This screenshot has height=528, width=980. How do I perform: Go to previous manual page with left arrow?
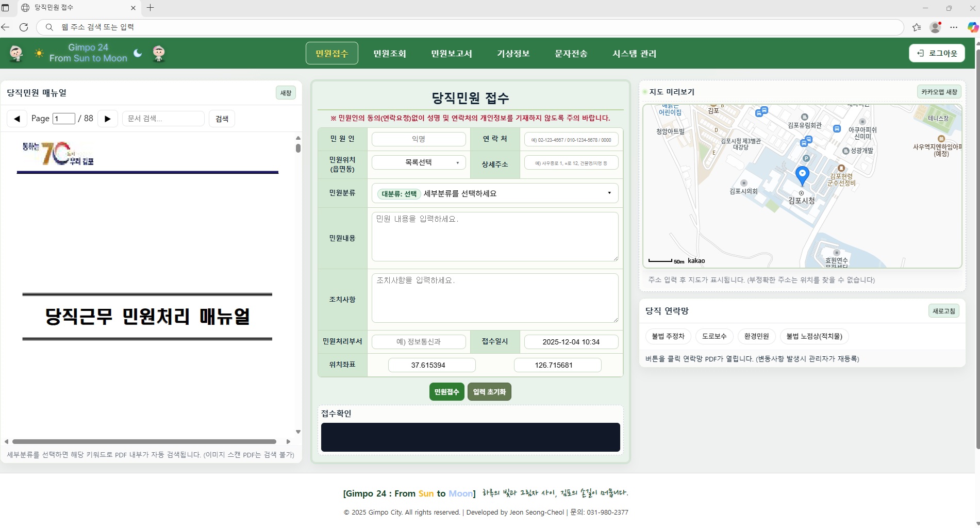[x=16, y=118]
